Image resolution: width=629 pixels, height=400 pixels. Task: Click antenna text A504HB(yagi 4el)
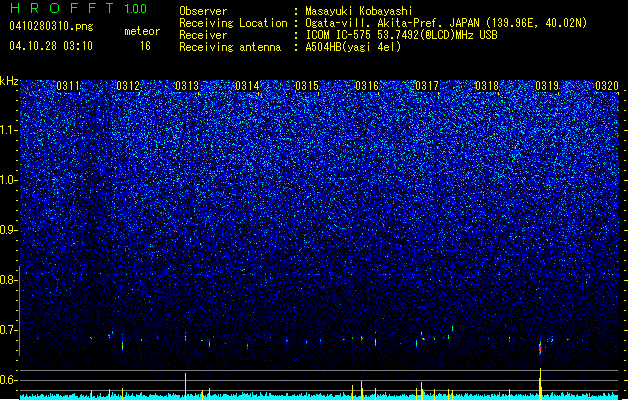coord(353,47)
